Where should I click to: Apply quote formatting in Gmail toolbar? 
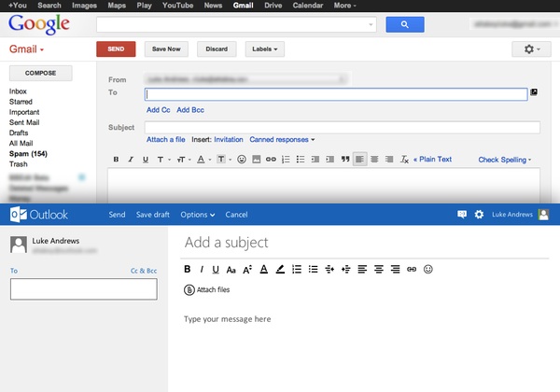click(x=345, y=160)
